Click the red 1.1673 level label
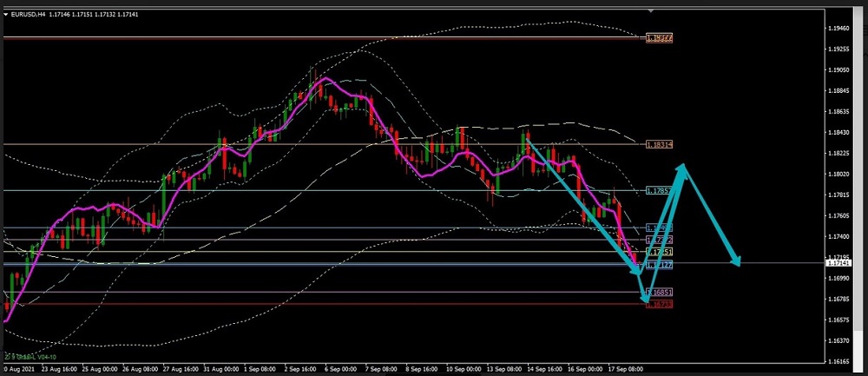Image resolution: width=868 pixels, height=376 pixels. pyautogui.click(x=659, y=304)
